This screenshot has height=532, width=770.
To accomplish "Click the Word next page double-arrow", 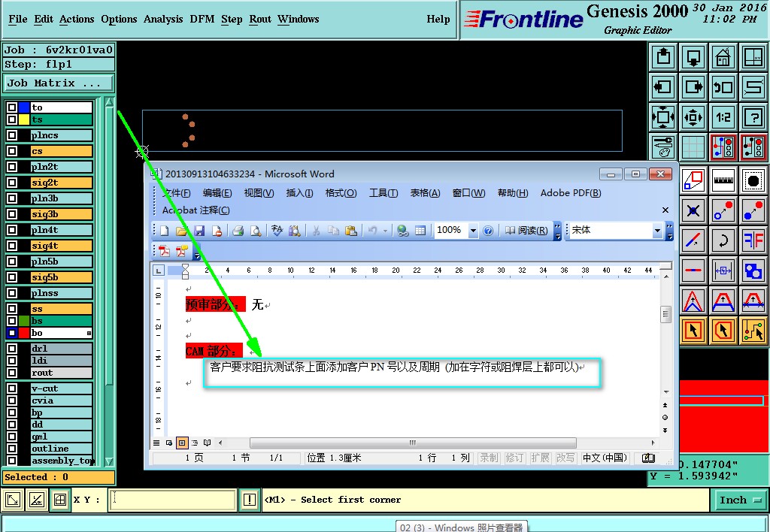I will pyautogui.click(x=665, y=430).
